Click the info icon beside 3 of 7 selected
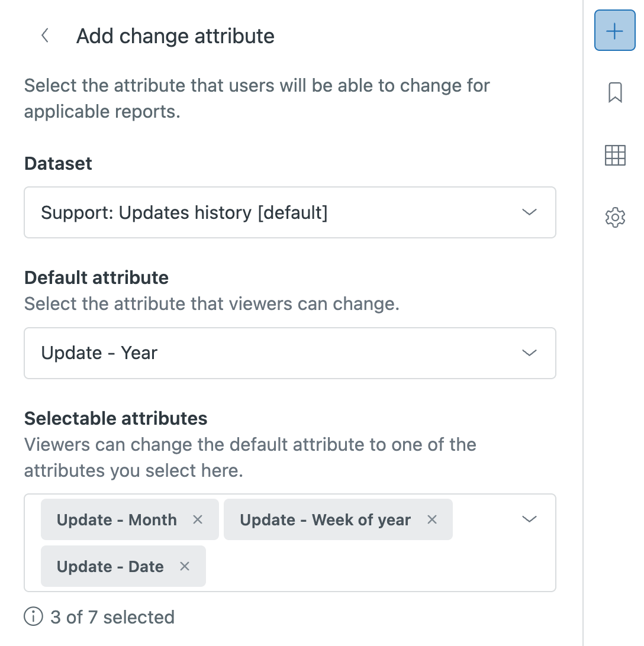This screenshot has width=644, height=646. pos(34,617)
